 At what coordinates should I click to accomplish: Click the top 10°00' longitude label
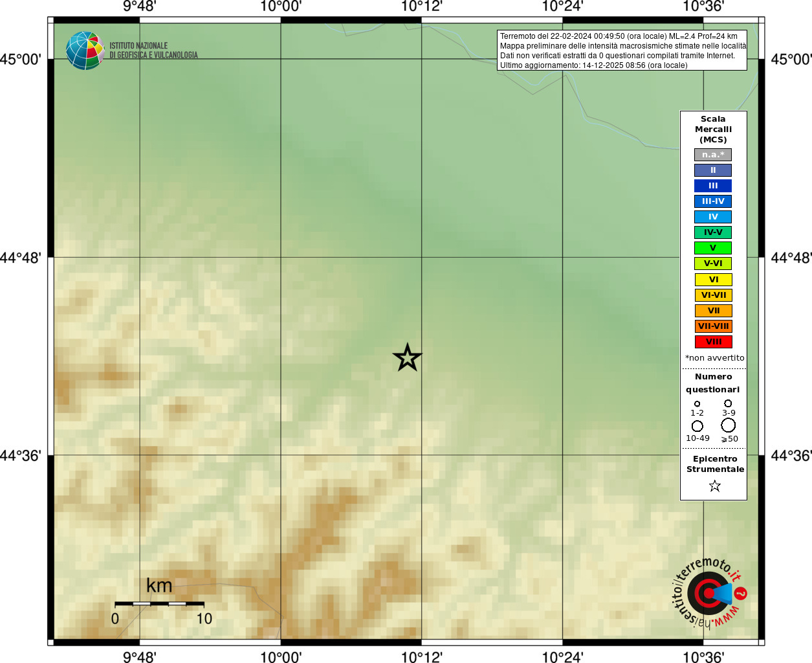(281, 6)
